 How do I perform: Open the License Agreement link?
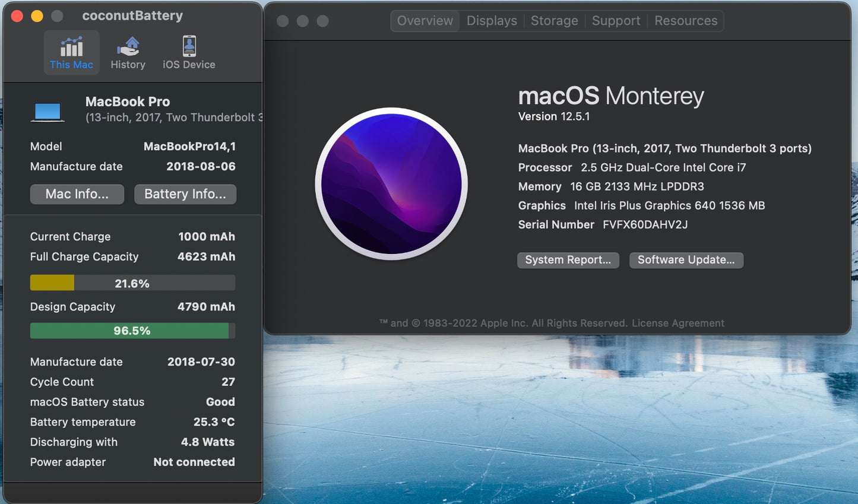[x=677, y=323]
